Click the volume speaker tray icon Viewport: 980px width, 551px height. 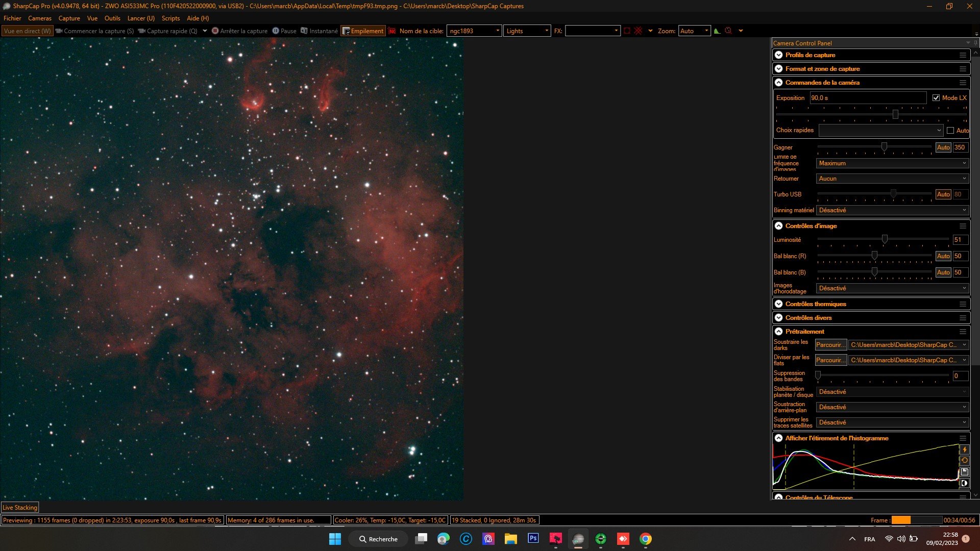point(901,539)
